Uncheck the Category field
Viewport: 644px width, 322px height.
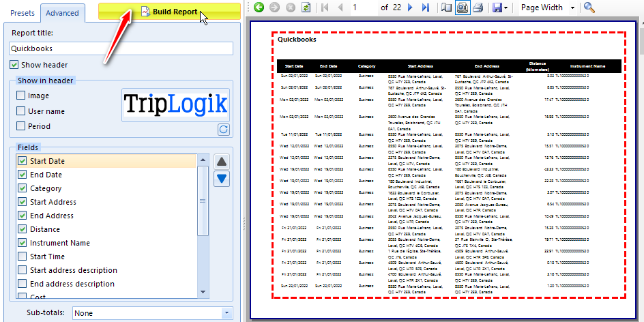click(x=23, y=188)
